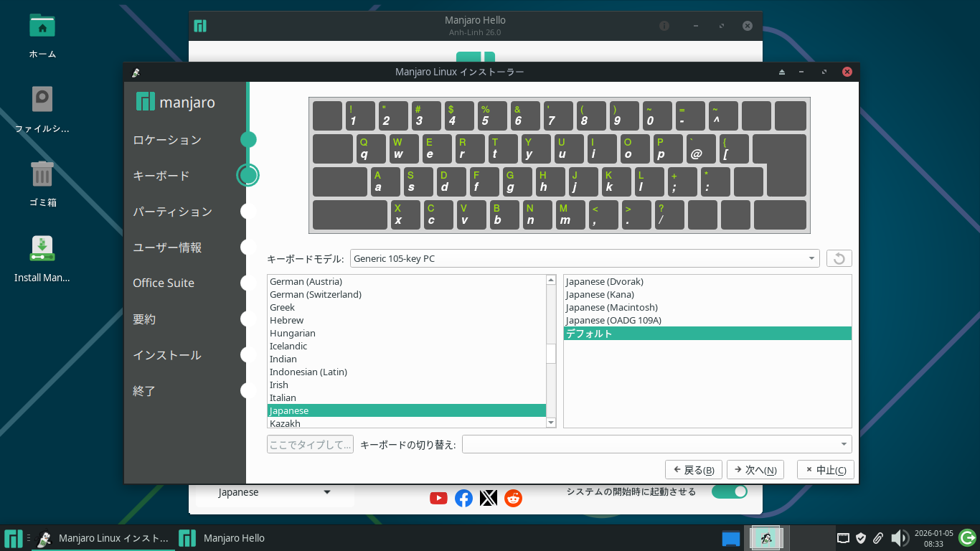
Task: Select Hungarian keyboard layout
Action: click(406, 333)
